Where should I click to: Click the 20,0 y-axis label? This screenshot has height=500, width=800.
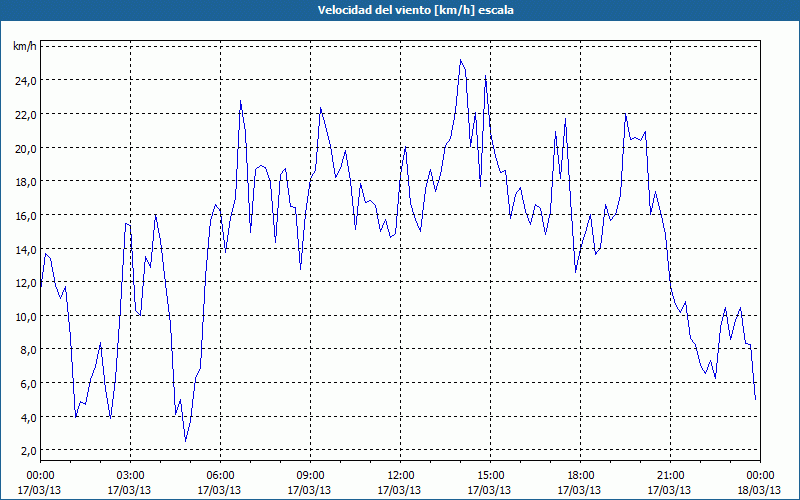pyautogui.click(x=27, y=148)
